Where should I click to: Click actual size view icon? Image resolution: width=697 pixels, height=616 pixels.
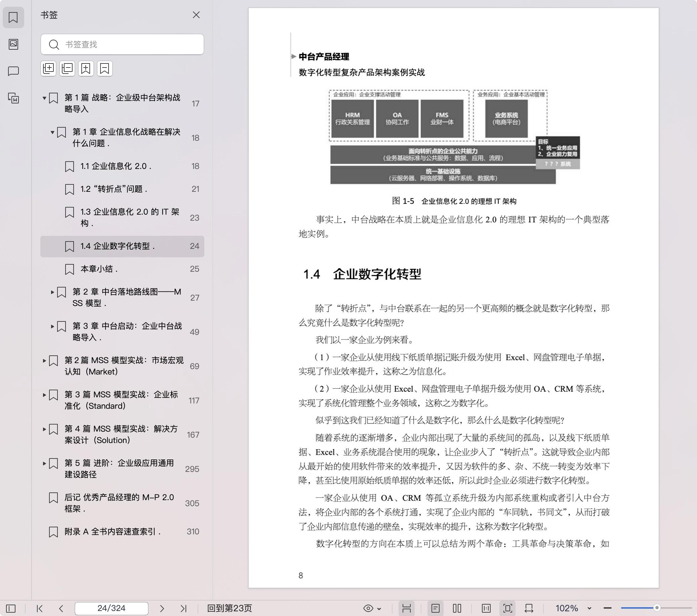pyautogui.click(x=486, y=609)
